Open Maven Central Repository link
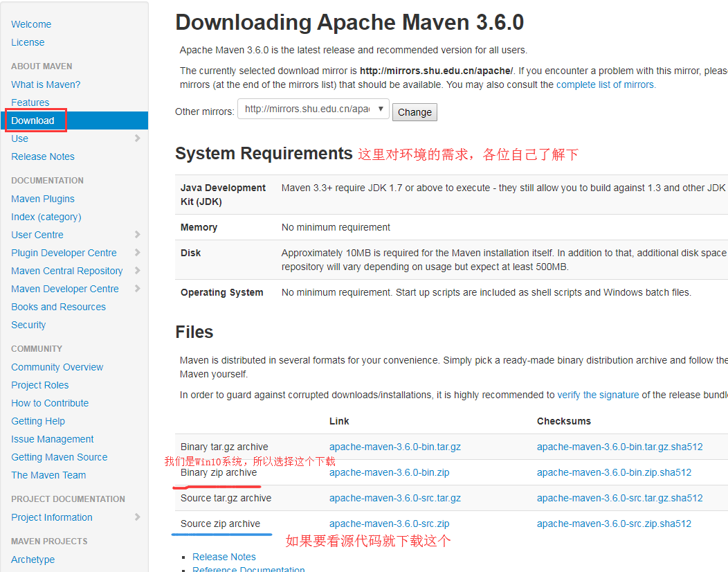The height and width of the screenshot is (572, 728). (x=67, y=271)
